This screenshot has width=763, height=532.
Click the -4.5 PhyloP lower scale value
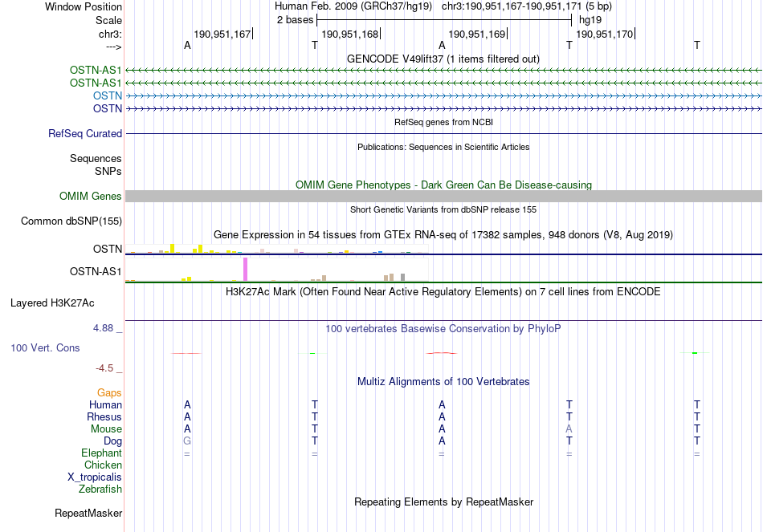point(104,368)
